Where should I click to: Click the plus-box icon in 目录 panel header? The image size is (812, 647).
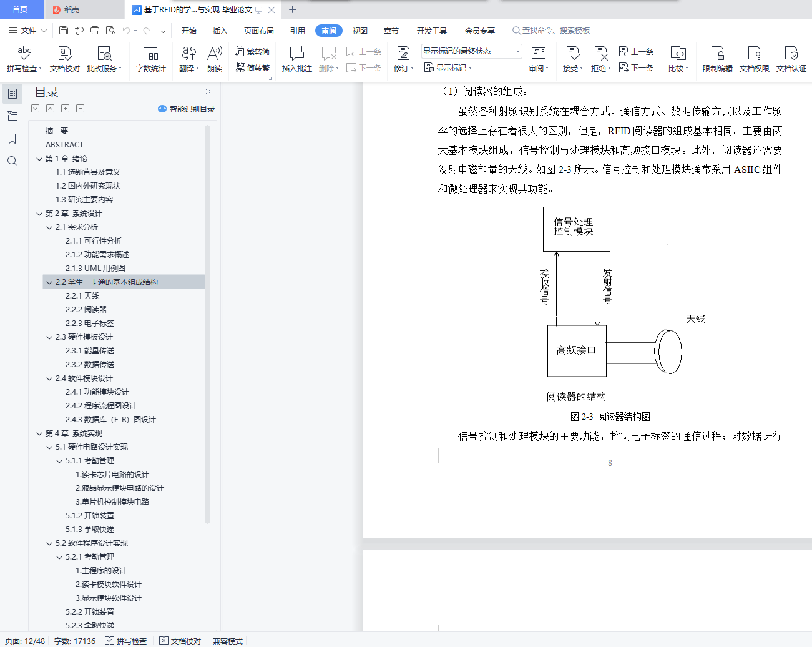click(x=65, y=109)
